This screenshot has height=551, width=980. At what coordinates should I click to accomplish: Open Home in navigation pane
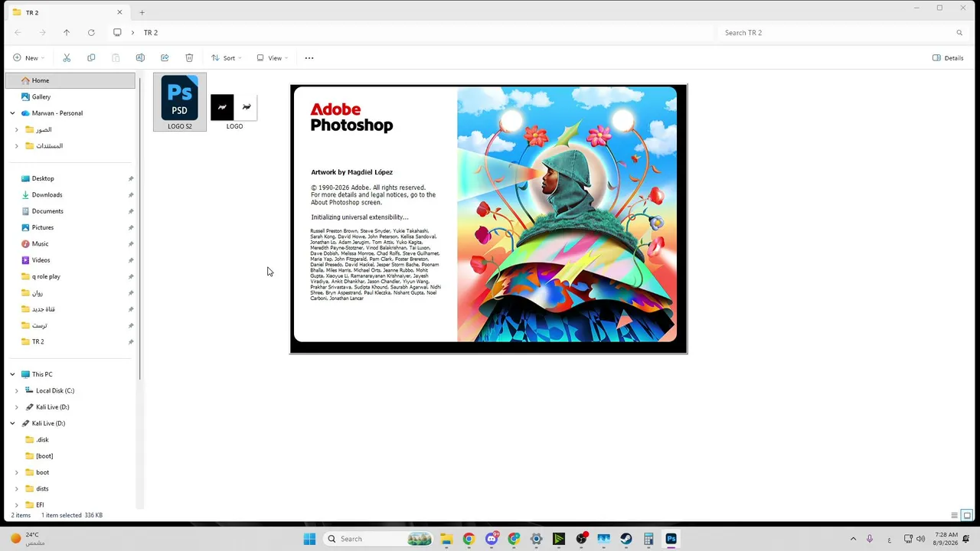pos(70,80)
